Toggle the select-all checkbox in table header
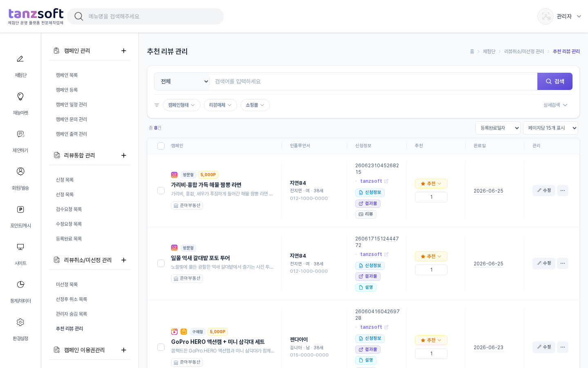588x368 pixels. (161, 146)
